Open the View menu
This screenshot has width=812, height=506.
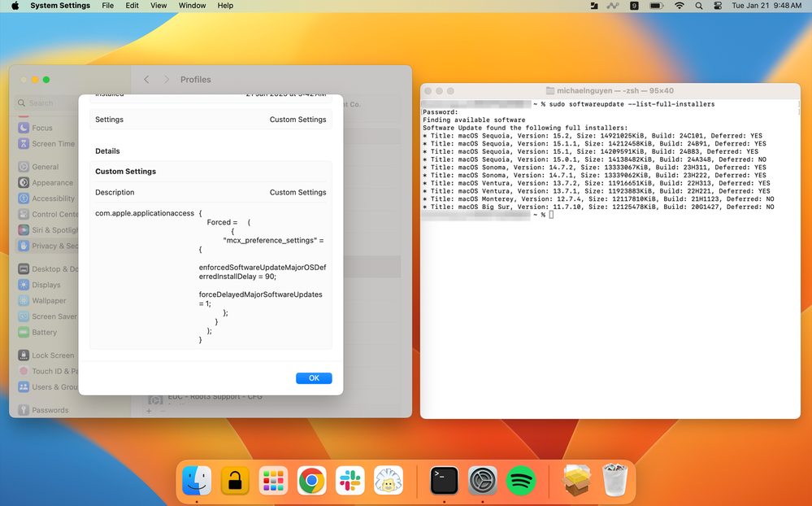pyautogui.click(x=158, y=6)
